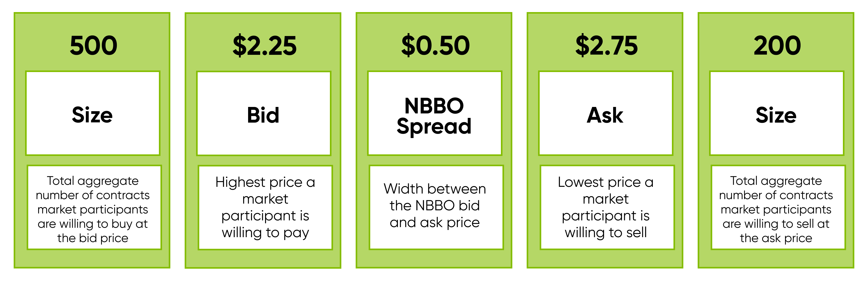Click the $0.50 spread amount

tap(435, 45)
